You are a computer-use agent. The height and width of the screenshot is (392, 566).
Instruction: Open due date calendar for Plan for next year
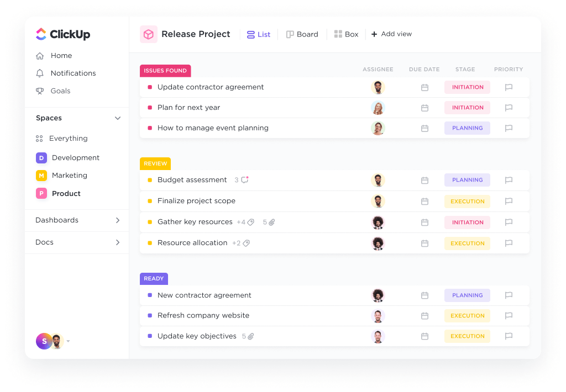coord(424,108)
